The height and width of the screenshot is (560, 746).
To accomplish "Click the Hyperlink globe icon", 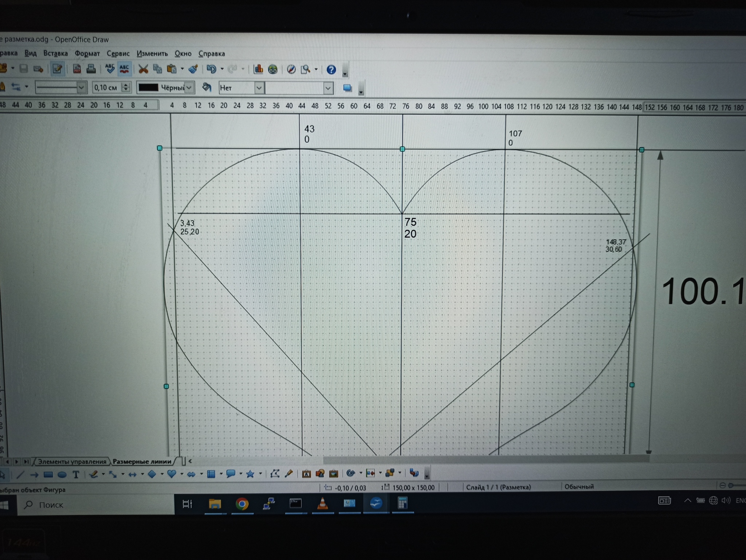I will pos(272,69).
